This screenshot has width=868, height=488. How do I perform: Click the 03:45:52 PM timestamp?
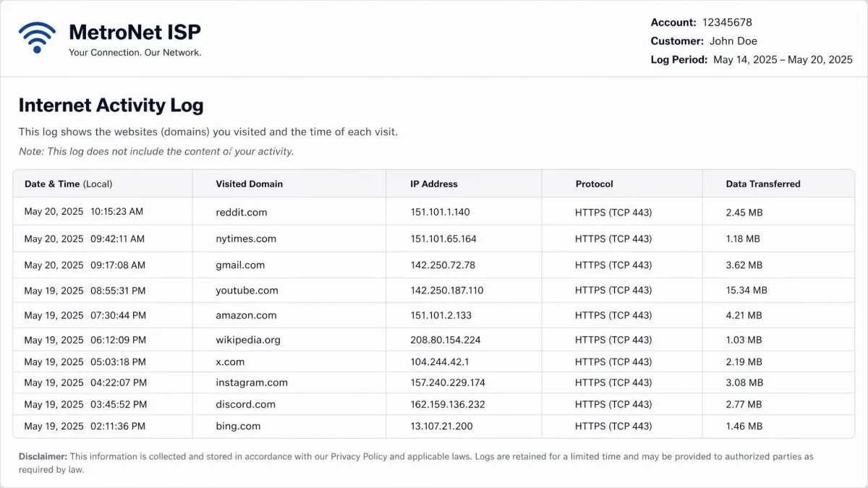[x=118, y=404]
